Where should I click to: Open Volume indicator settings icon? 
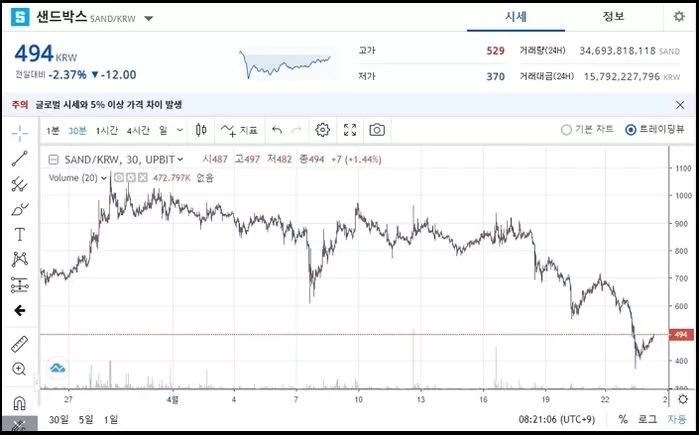pyautogui.click(x=131, y=178)
